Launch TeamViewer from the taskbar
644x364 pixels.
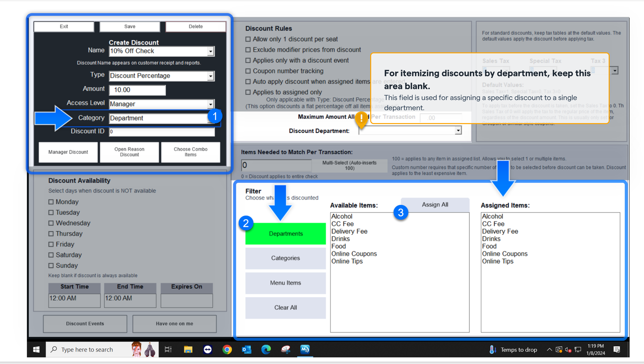[x=207, y=350]
